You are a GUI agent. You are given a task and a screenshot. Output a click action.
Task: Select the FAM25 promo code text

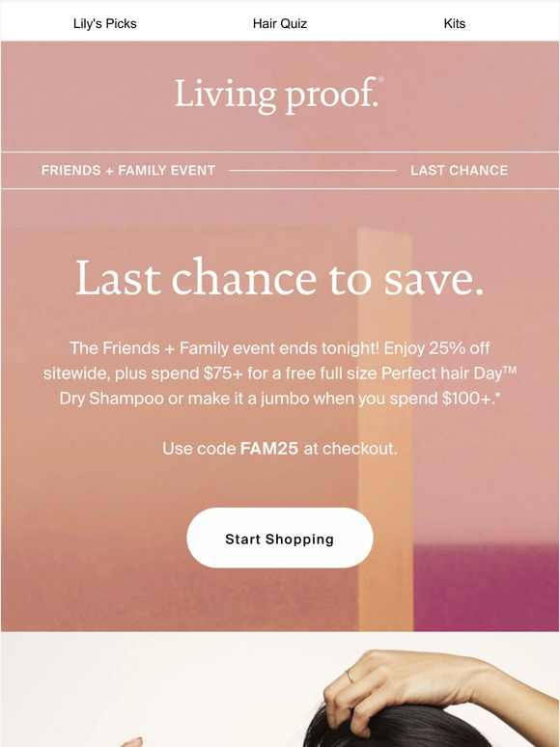pos(269,448)
